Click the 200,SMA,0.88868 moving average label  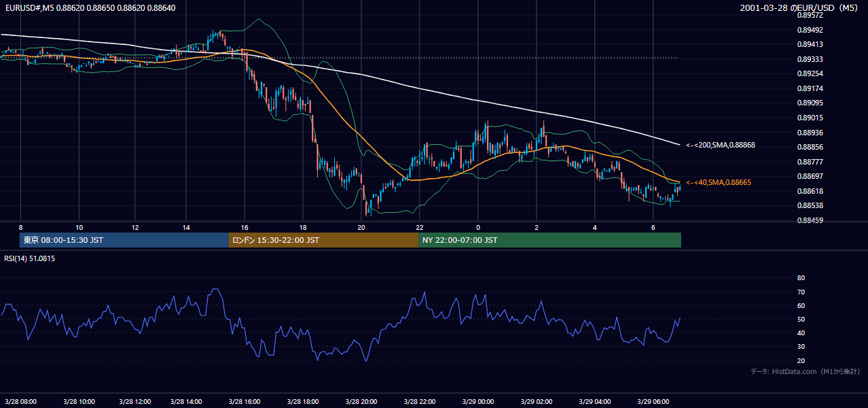pos(720,145)
